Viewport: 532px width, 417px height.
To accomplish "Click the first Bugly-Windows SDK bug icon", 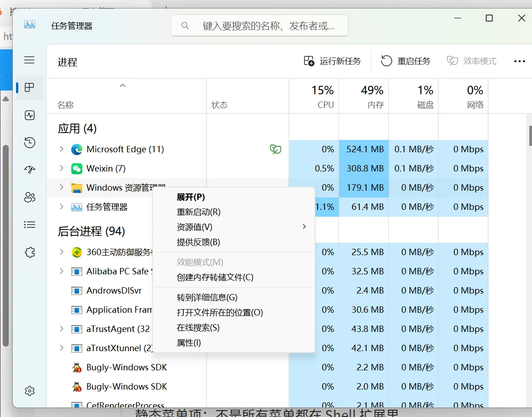I will click(x=77, y=368).
